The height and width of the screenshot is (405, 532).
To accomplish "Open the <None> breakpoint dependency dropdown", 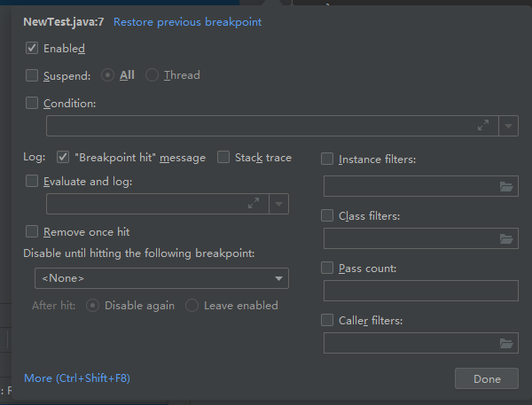I will (161, 278).
